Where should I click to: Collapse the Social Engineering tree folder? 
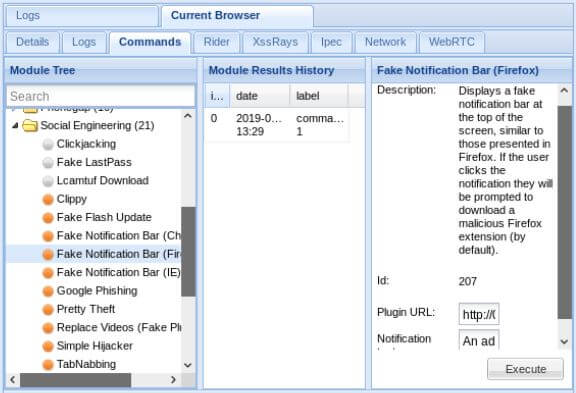pos(15,126)
